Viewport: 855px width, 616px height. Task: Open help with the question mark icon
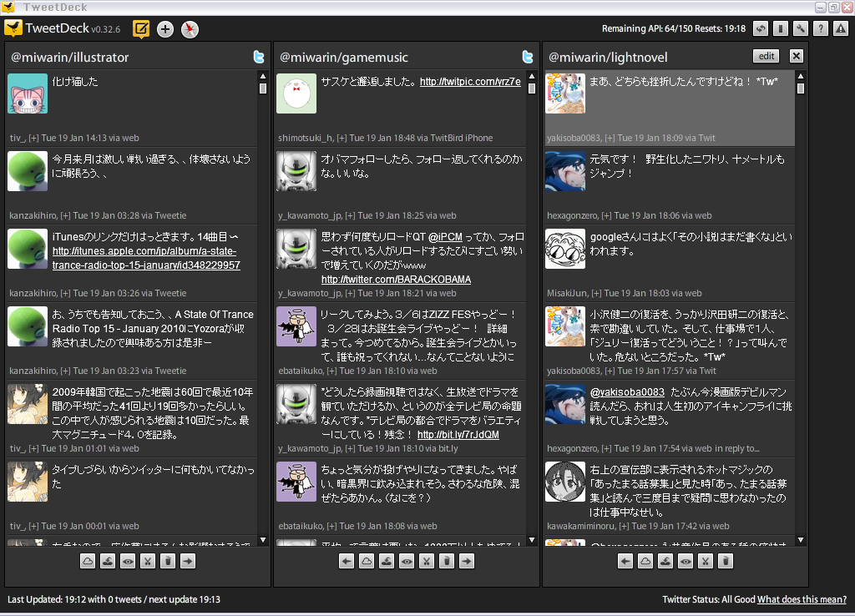coord(821,28)
